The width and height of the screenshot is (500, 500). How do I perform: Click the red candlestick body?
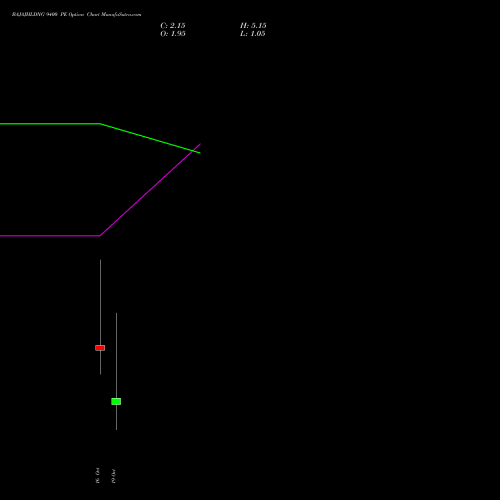click(x=100, y=348)
